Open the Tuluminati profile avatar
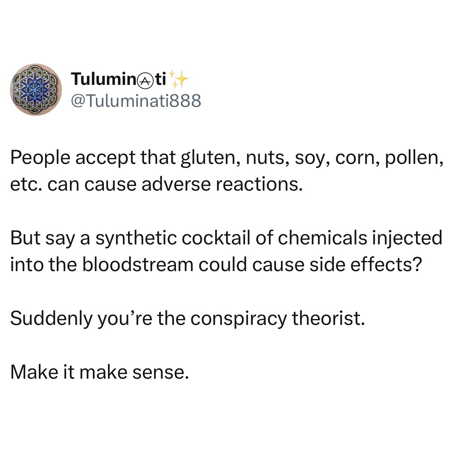The width and height of the screenshot is (472, 476). 35,90
